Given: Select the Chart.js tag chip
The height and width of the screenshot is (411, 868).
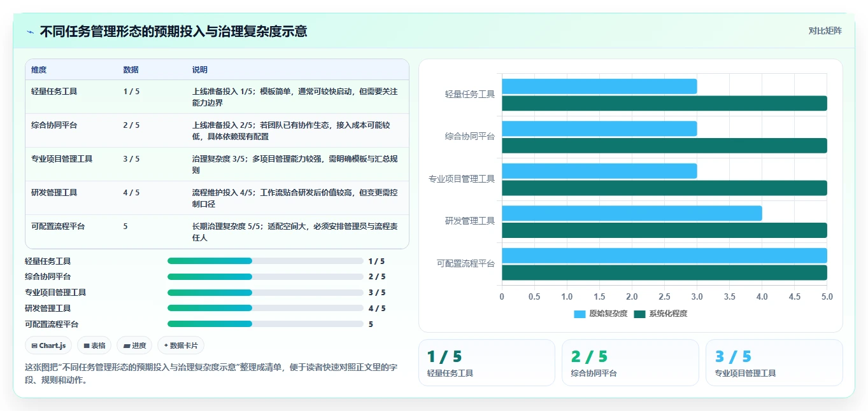Looking at the screenshot, I should click(48, 345).
